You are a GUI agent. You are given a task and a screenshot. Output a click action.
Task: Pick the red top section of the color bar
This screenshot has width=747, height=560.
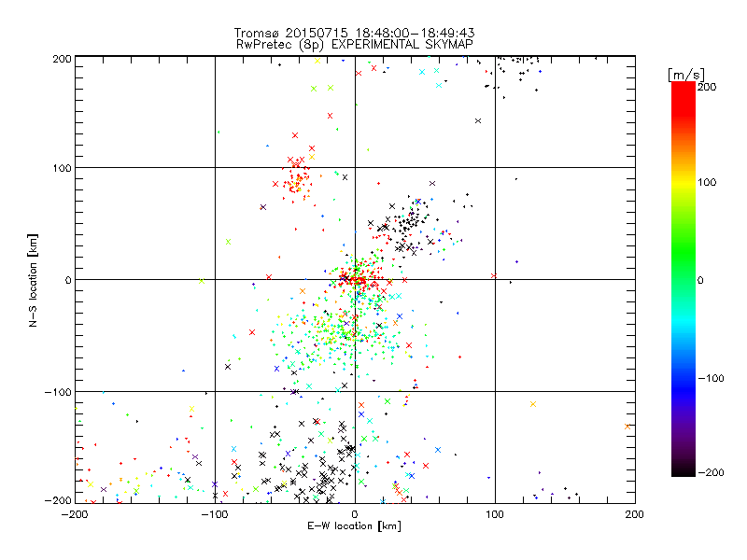pos(684,98)
